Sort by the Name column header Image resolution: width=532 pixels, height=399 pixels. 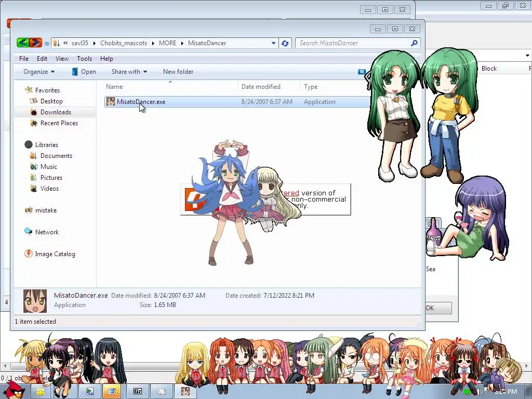(x=170, y=87)
